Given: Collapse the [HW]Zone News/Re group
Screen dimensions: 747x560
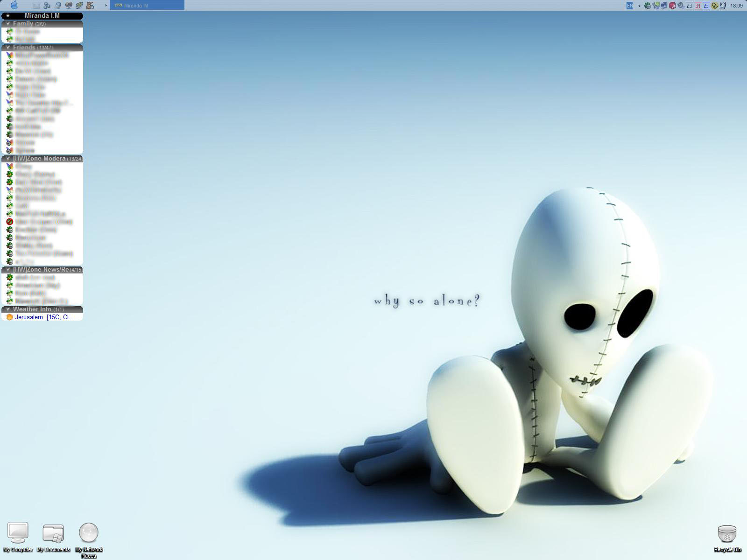Looking at the screenshot, I should pyautogui.click(x=8, y=270).
